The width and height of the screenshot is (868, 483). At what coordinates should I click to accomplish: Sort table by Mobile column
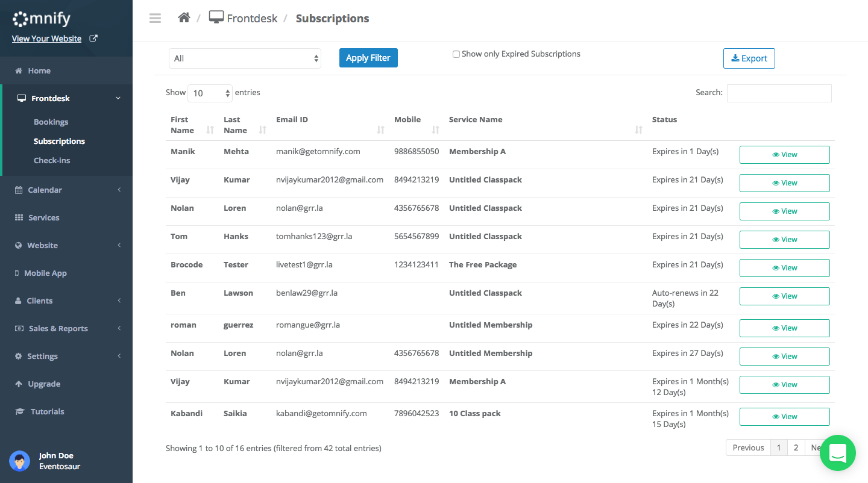(436, 129)
